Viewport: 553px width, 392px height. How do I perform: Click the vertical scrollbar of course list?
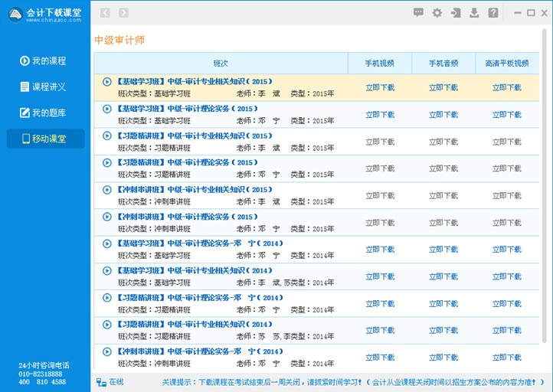(545, 191)
